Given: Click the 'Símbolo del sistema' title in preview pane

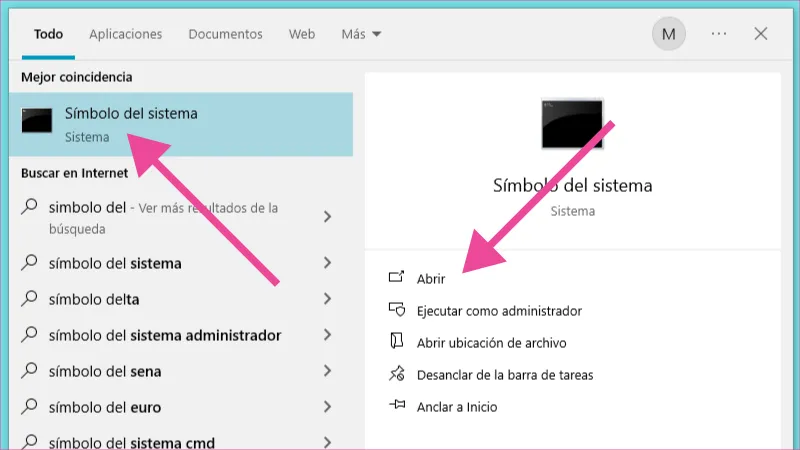Looking at the screenshot, I should tap(572, 185).
